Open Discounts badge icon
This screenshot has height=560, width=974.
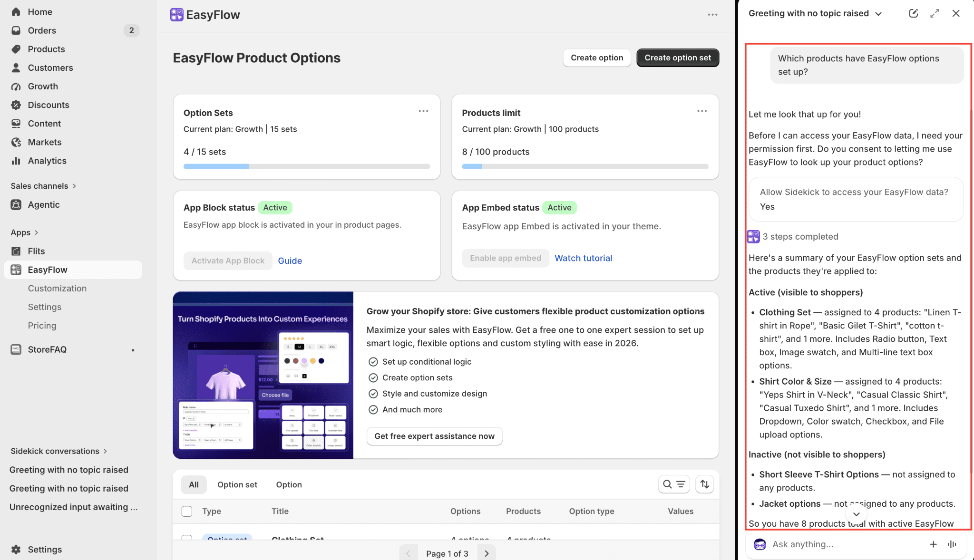click(16, 105)
